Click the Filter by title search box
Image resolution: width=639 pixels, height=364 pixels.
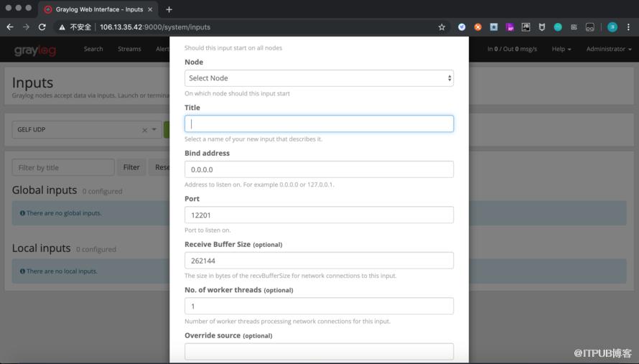pos(63,167)
